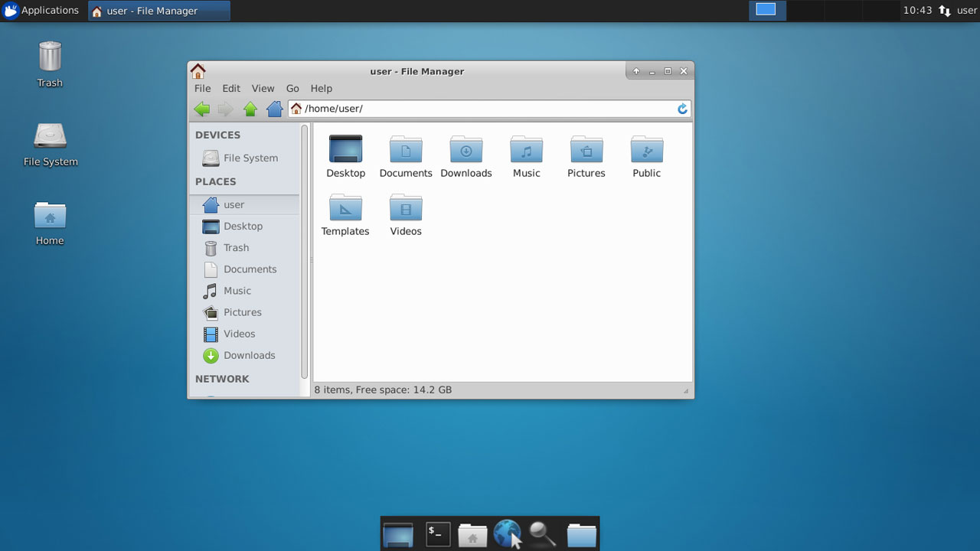Open the Go menu
The height and width of the screenshot is (551, 980).
point(292,88)
